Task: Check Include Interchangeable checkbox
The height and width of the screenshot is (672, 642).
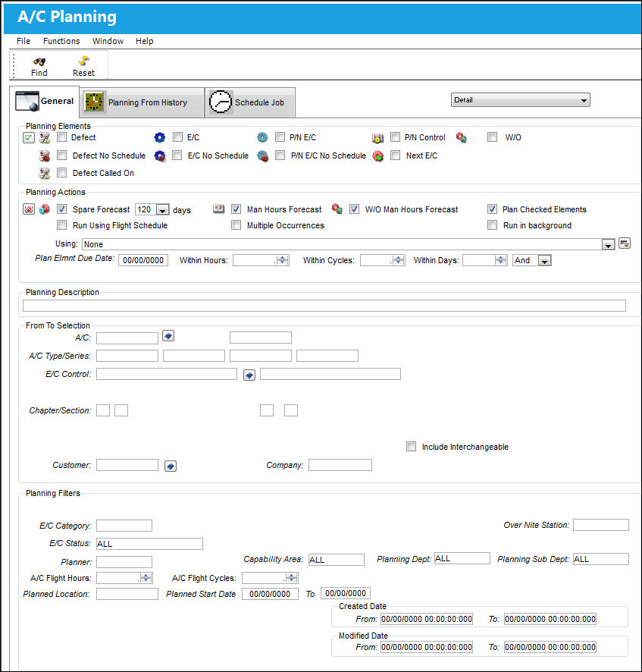Action: (411, 447)
